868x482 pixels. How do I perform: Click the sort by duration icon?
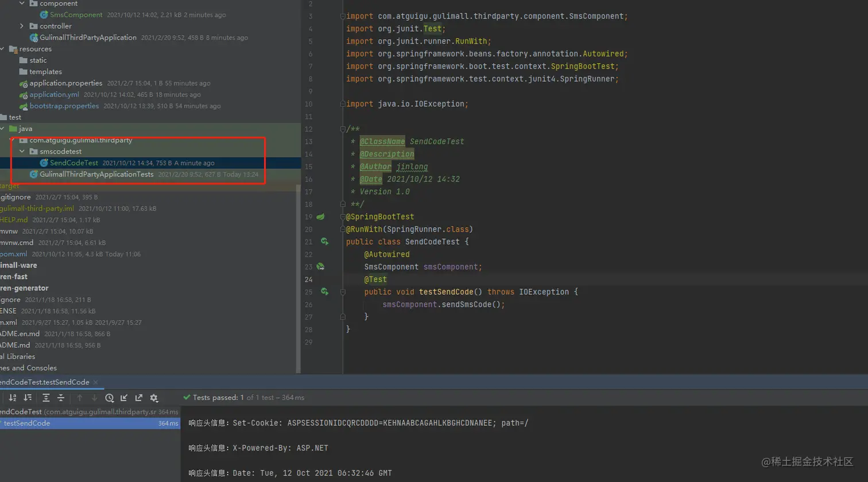coord(28,398)
